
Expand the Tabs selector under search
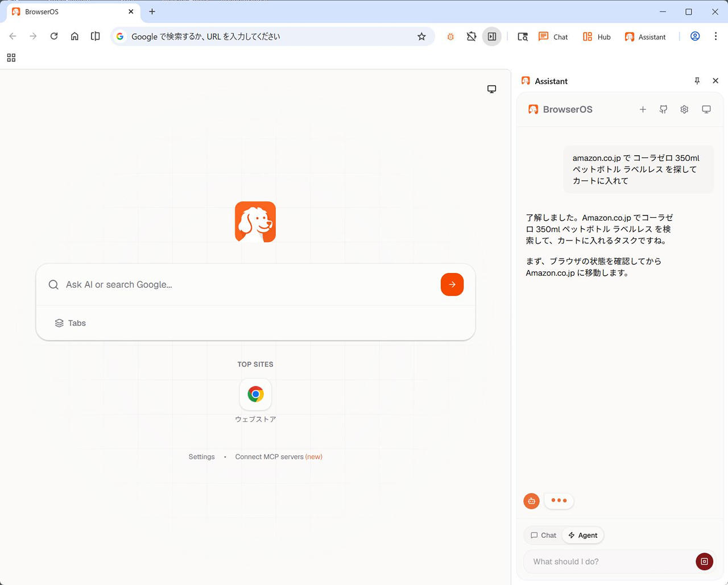coord(71,323)
